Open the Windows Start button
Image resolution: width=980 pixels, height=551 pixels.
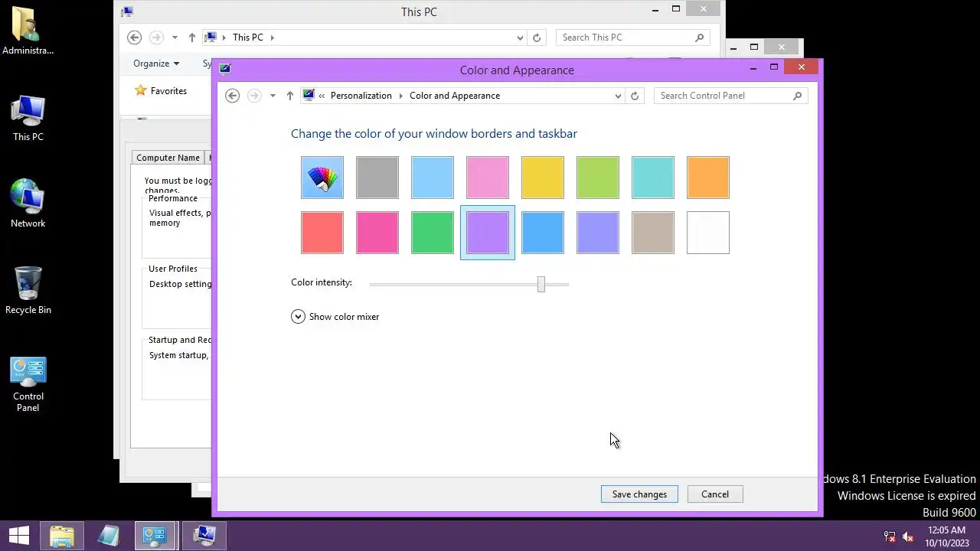coord(19,536)
